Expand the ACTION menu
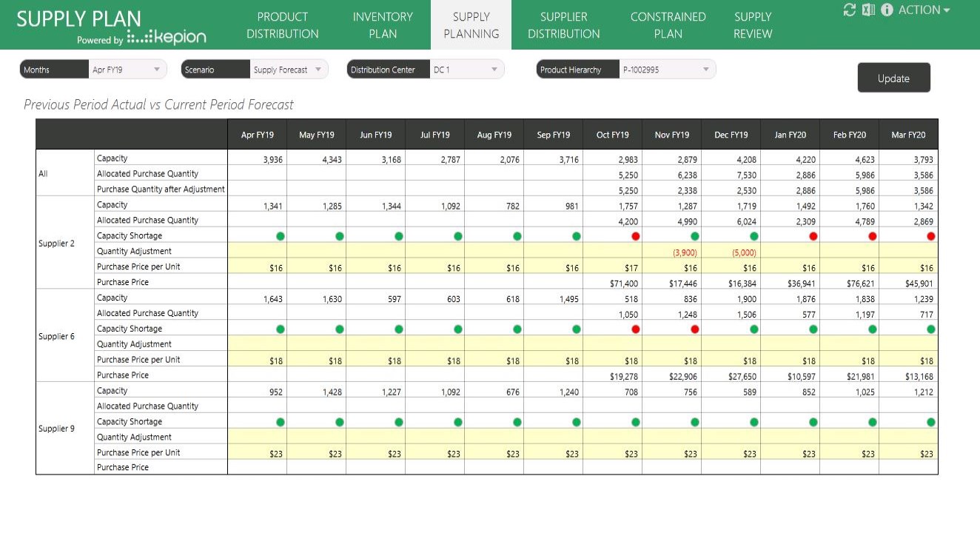This screenshot has width=980, height=533. click(x=924, y=10)
